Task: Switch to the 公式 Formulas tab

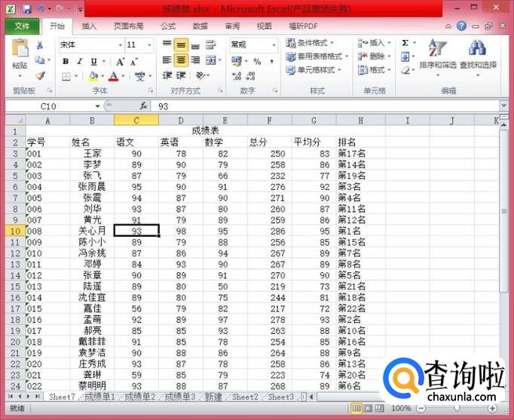Action: (x=168, y=26)
